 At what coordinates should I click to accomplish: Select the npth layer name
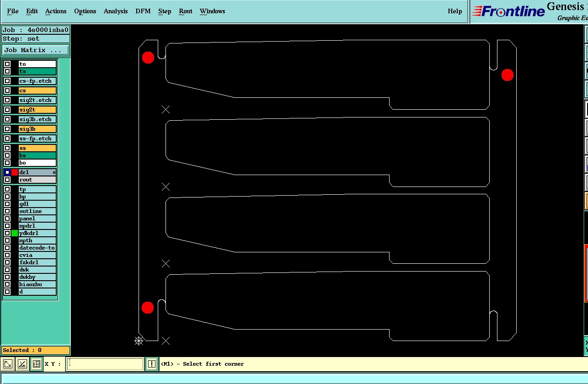37,240
